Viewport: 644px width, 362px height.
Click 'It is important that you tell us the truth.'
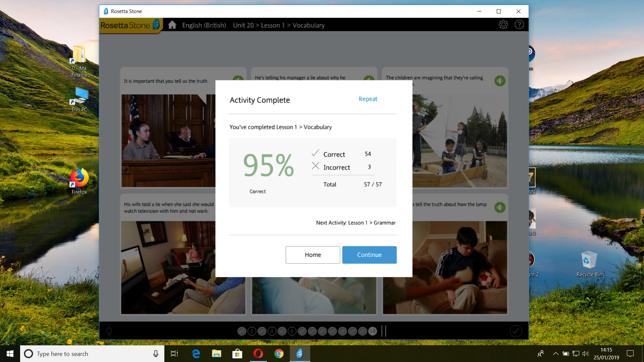(166, 81)
